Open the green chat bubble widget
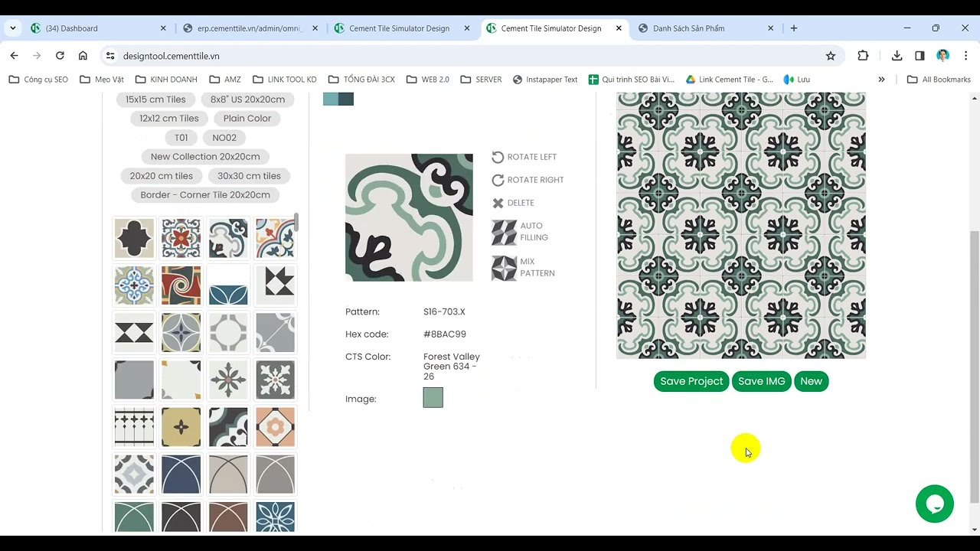Screen dimensions: 980x551 tap(934, 504)
